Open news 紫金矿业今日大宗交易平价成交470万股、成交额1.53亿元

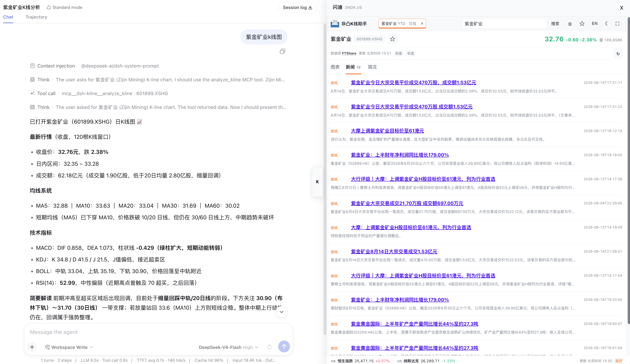(x=413, y=82)
